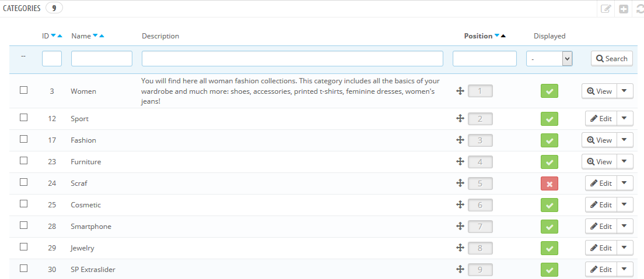Disable the Women category green checkmark
Viewport: 644px width, 279px height.
[549, 91]
